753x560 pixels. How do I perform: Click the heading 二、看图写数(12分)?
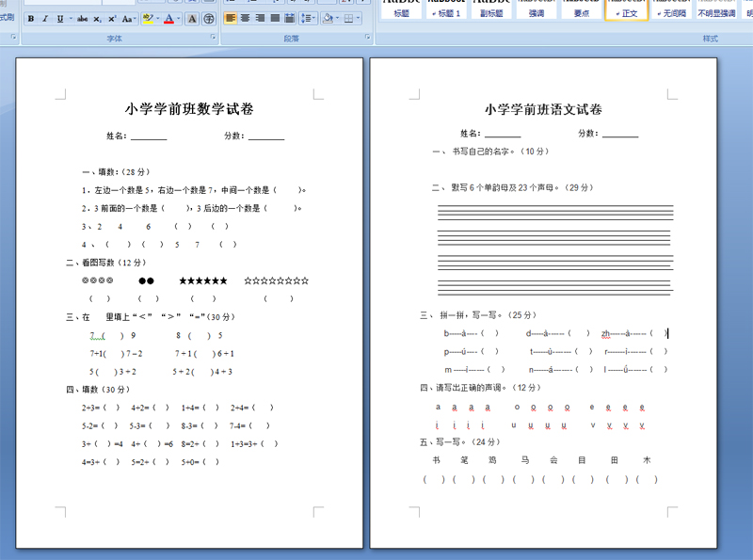pos(105,263)
